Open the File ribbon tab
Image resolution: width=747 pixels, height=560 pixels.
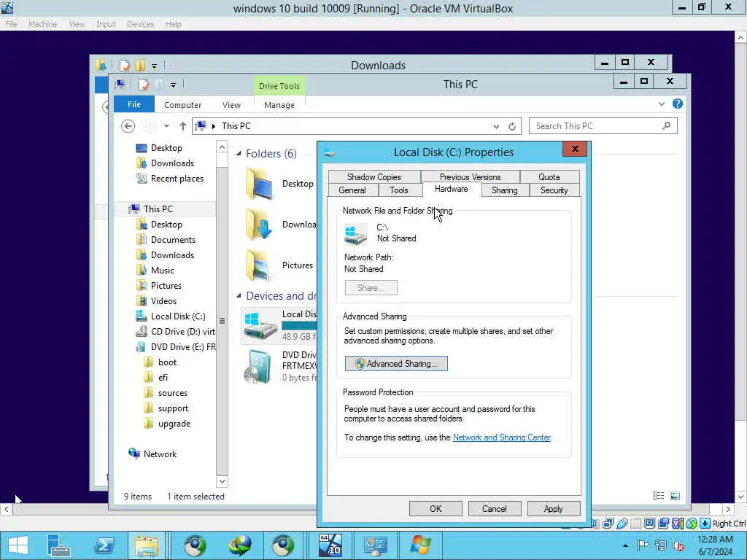click(134, 104)
